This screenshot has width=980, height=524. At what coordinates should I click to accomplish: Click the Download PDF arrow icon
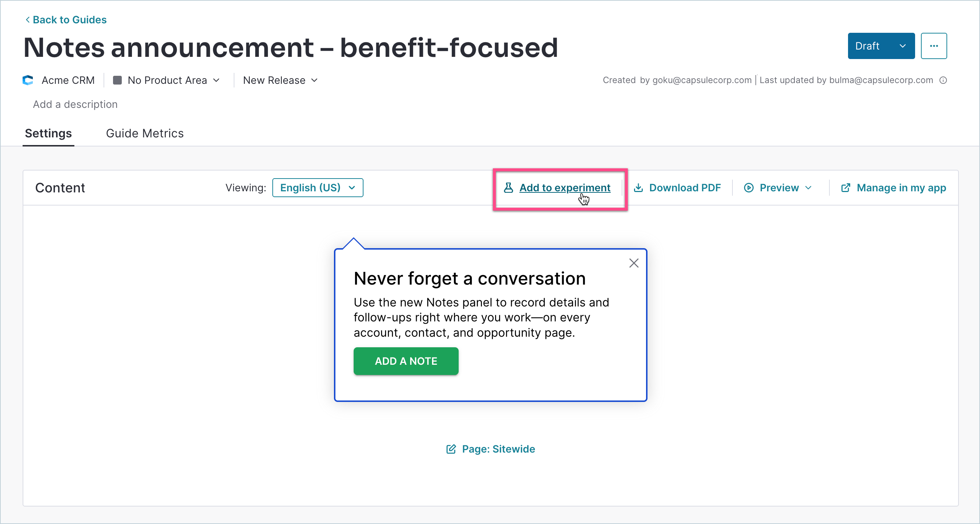tap(638, 187)
